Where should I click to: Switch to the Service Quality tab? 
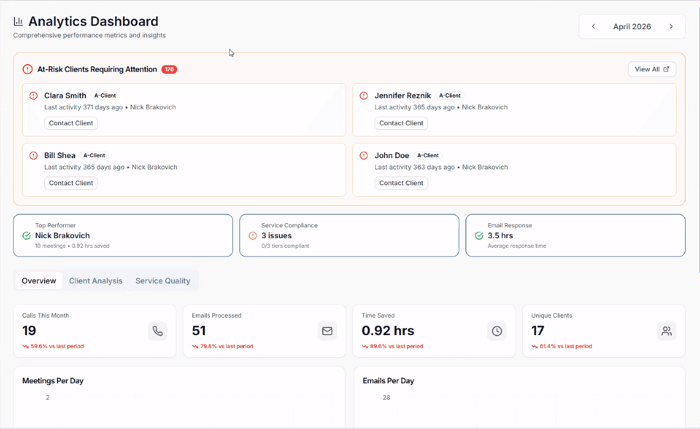(163, 281)
